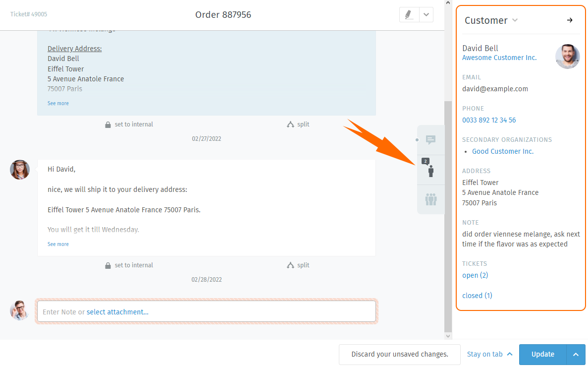The width and height of the screenshot is (588, 368).
Task: Click the customer note about viennese melange
Action: tap(521, 239)
